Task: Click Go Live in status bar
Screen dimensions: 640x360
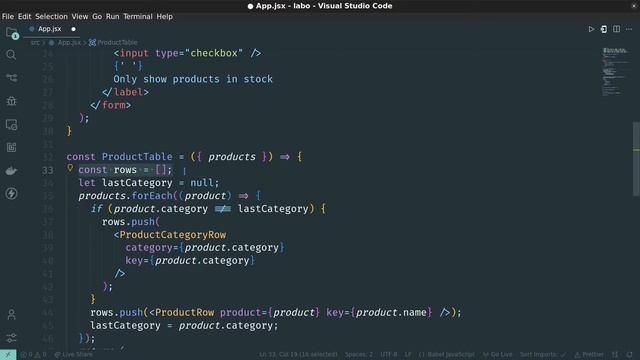Action: click(498, 355)
